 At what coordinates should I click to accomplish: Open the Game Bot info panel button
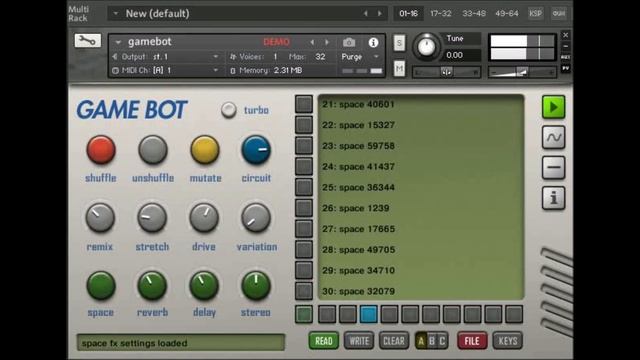click(x=553, y=198)
